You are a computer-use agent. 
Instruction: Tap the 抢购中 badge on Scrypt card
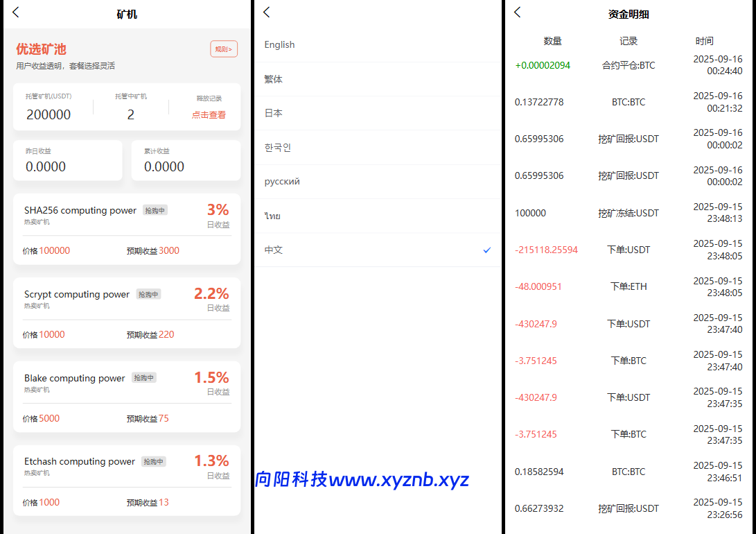pos(148,294)
